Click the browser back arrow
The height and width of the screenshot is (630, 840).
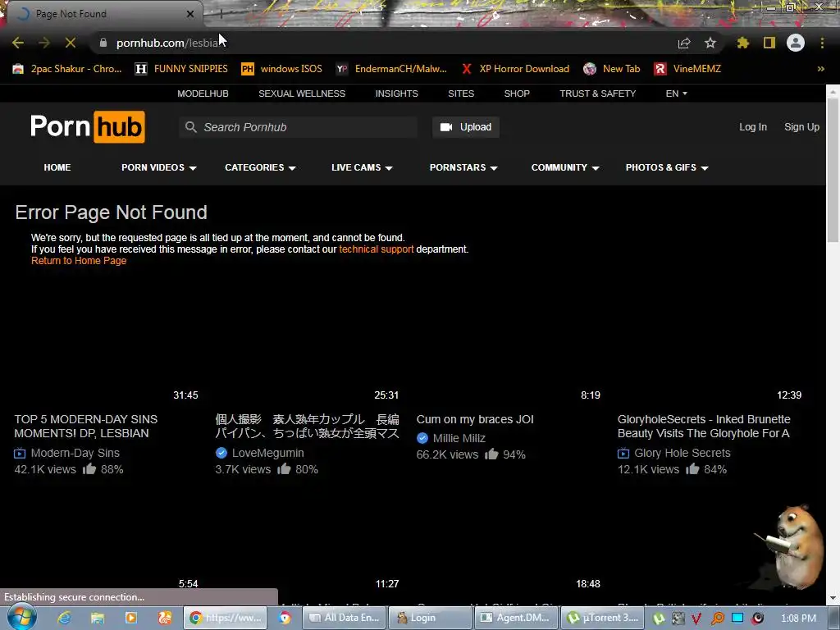(18, 43)
